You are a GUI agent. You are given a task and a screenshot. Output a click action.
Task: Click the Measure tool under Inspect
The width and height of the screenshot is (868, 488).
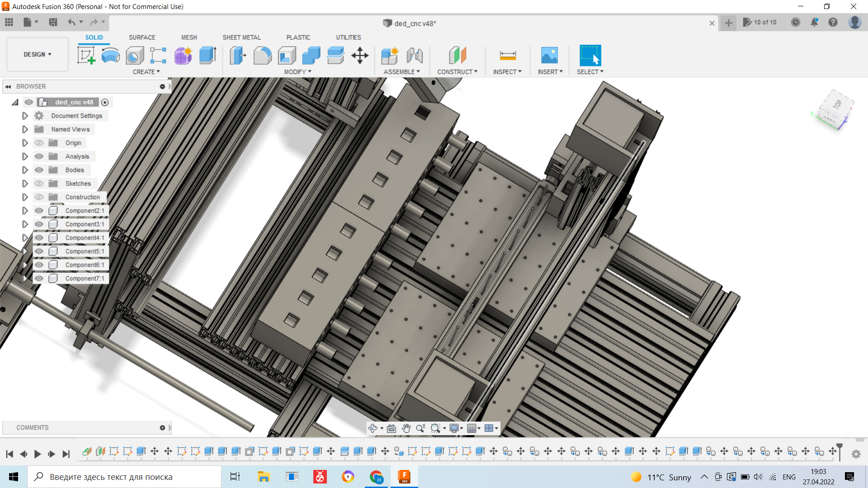pos(507,56)
